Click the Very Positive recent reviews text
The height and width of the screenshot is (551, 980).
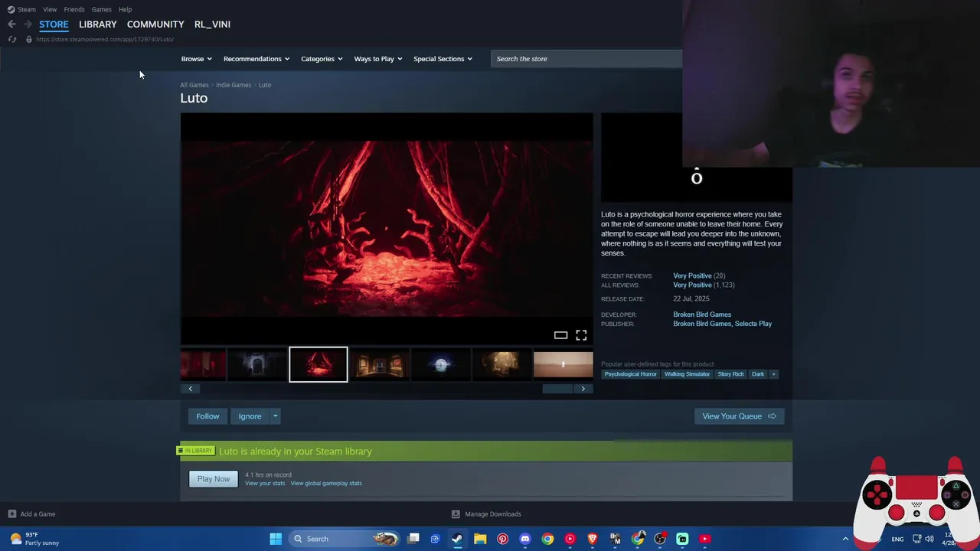point(692,275)
